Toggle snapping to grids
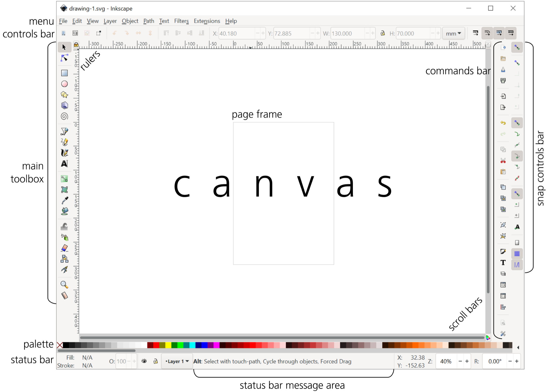The height and width of the screenshot is (392, 548). (517, 254)
